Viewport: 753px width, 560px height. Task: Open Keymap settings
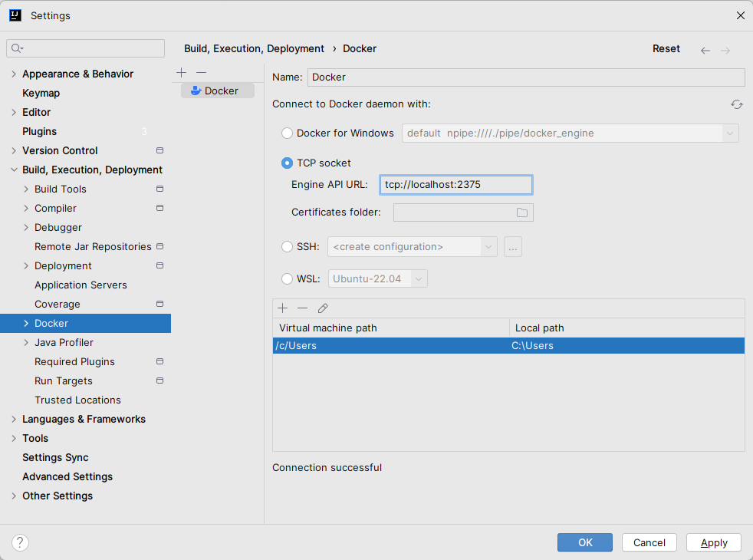click(x=41, y=93)
